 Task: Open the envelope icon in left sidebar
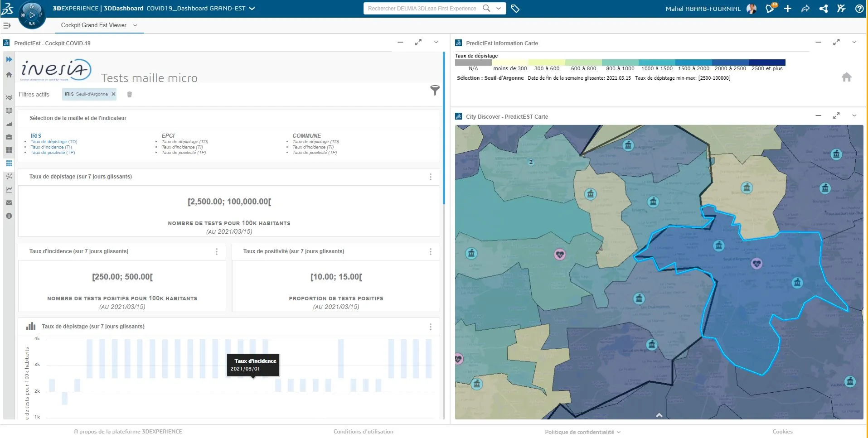(9, 202)
